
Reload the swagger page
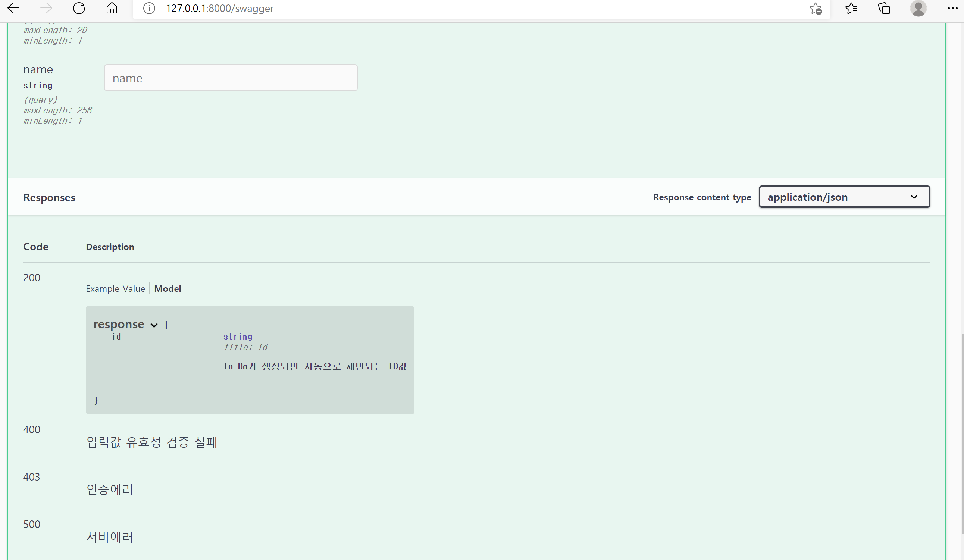pyautogui.click(x=79, y=8)
